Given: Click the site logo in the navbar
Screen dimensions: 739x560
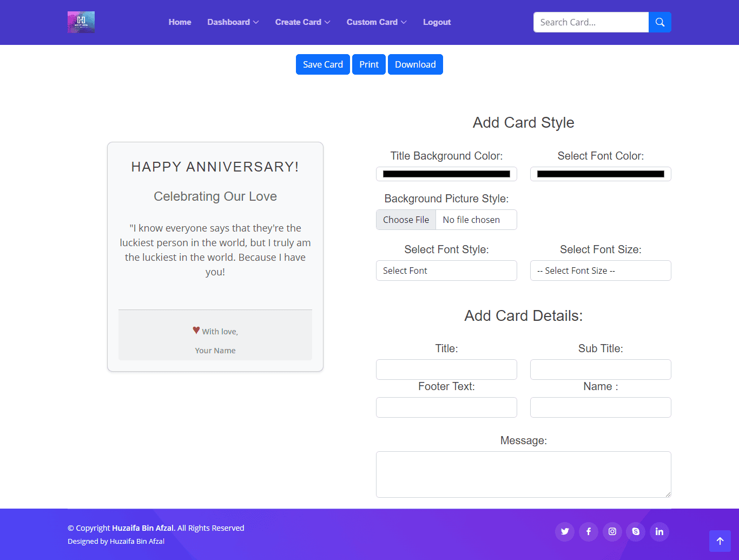Looking at the screenshot, I should pos(81,22).
